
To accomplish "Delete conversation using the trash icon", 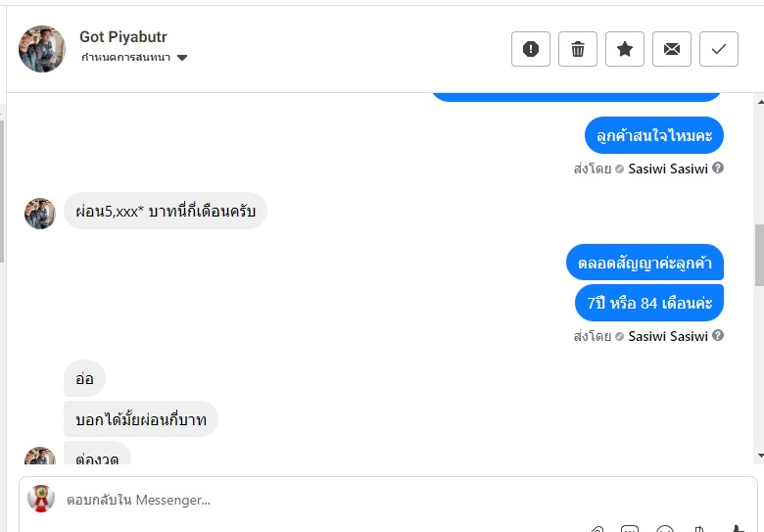I will [578, 49].
